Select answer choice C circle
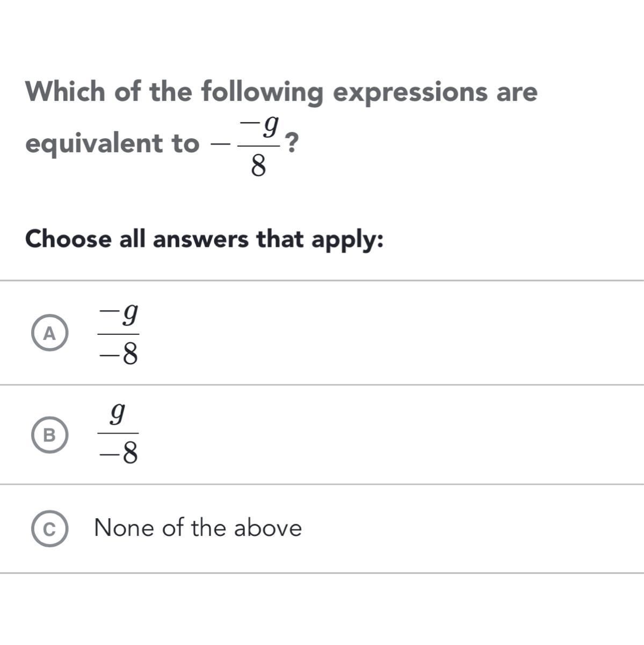 click(x=49, y=529)
